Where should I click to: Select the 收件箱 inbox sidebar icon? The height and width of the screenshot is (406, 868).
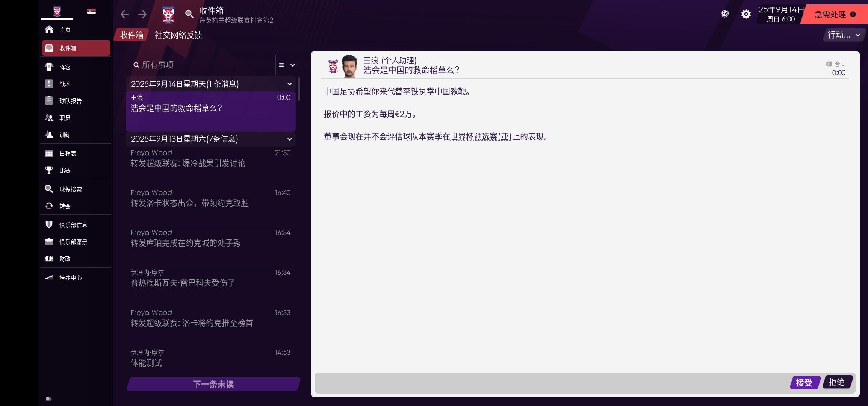(49, 48)
